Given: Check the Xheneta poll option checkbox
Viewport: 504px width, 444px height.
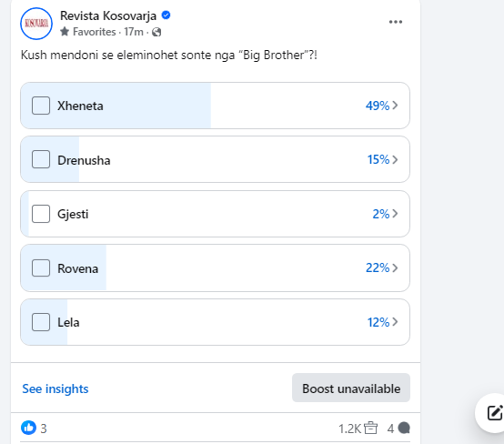Looking at the screenshot, I should (x=41, y=106).
